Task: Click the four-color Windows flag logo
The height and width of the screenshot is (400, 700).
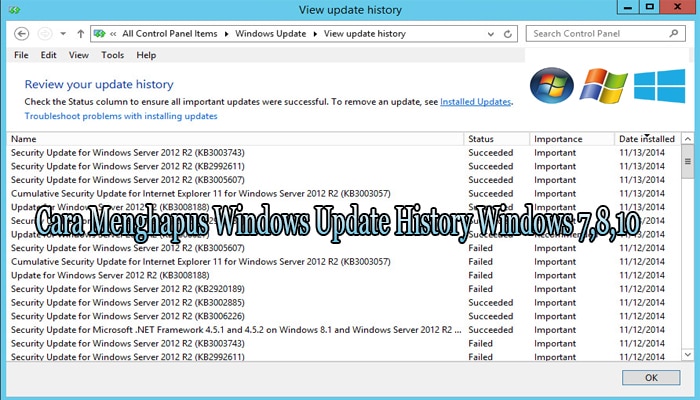Action: point(603,86)
